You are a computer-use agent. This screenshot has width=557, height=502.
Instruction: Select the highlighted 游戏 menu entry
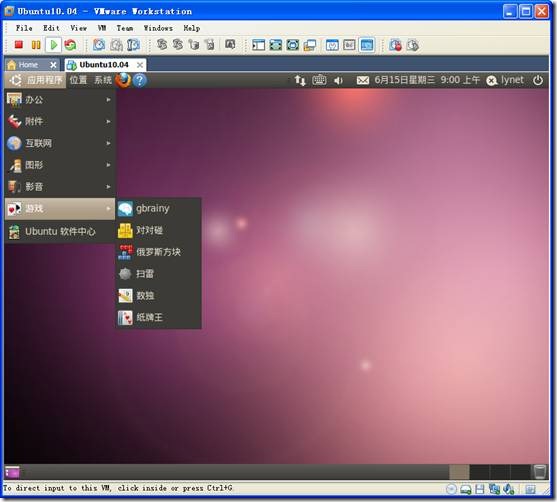click(60, 209)
